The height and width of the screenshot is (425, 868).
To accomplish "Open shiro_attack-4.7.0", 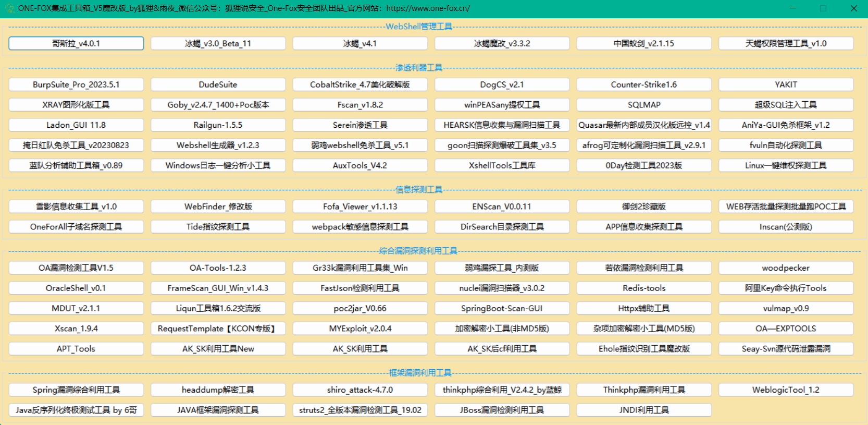I will click(360, 390).
